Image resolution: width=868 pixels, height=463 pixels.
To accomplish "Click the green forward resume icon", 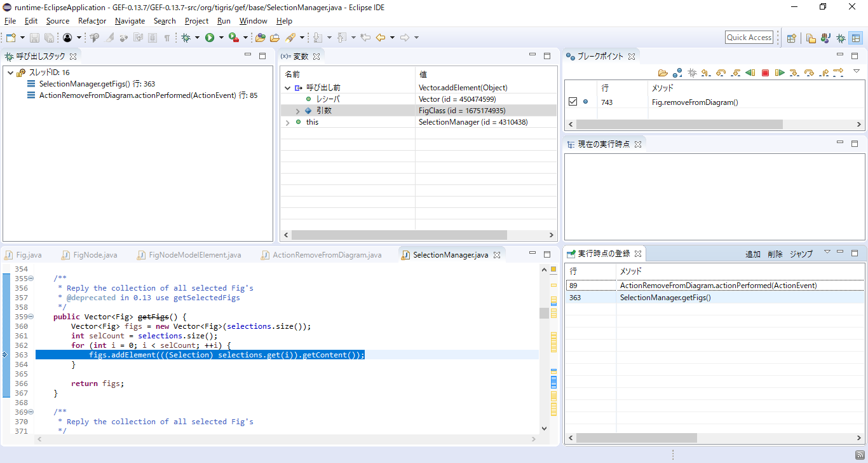I will [x=780, y=73].
